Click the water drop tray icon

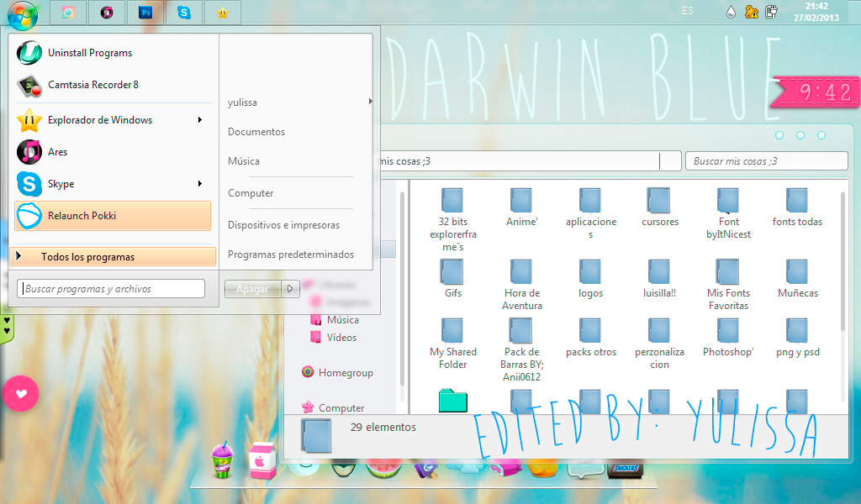coord(731,12)
